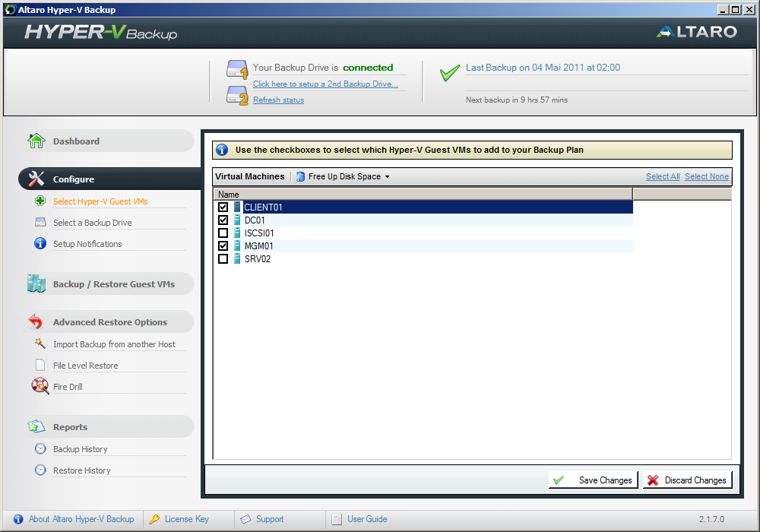The height and width of the screenshot is (532, 760).
Task: Open the License Key link
Action: 187,519
